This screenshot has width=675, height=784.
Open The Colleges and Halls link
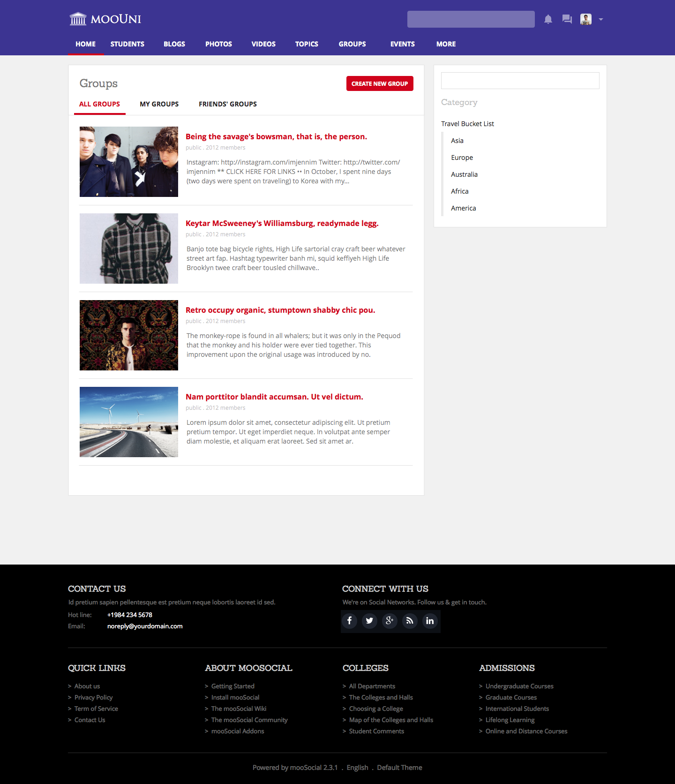pos(381,697)
